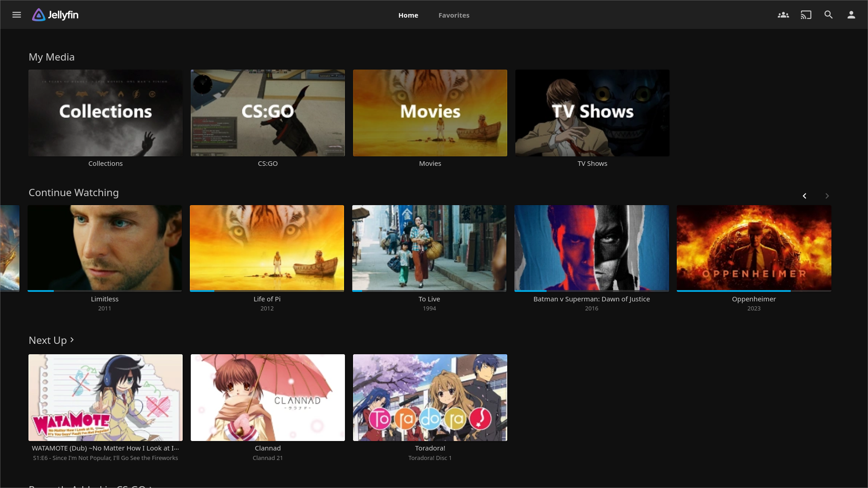Switch to the Favorites tab
This screenshot has height=488, width=868.
click(x=453, y=15)
